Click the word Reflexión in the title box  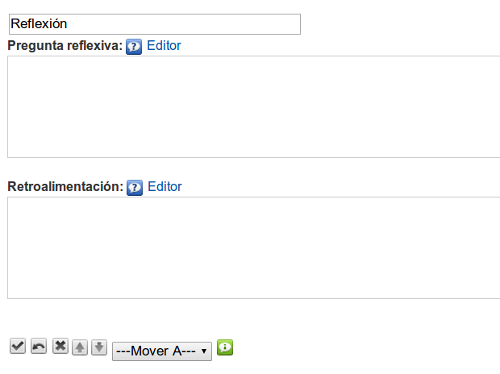click(x=39, y=24)
